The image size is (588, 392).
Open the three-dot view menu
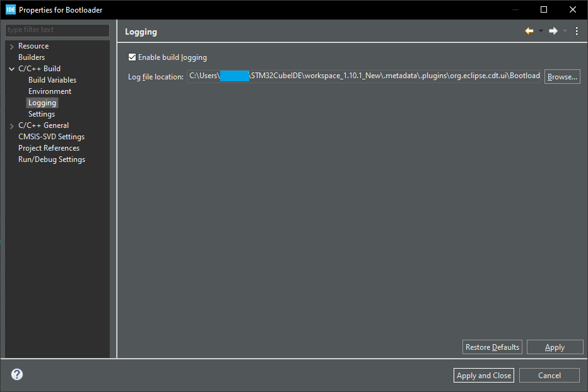pyautogui.click(x=577, y=31)
